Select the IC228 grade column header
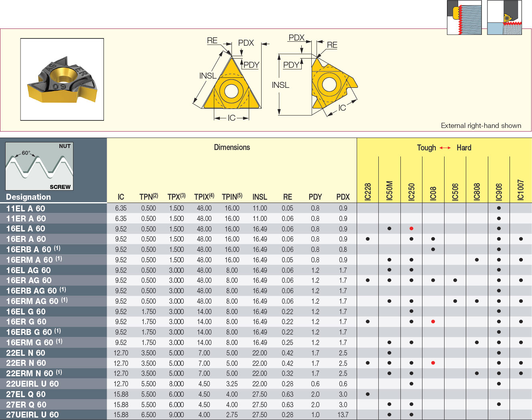 [368, 191]
